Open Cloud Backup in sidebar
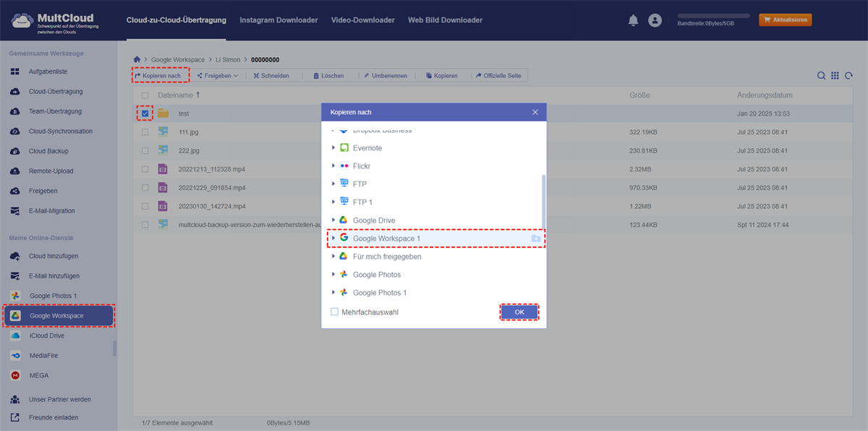868x431 pixels. (x=48, y=151)
